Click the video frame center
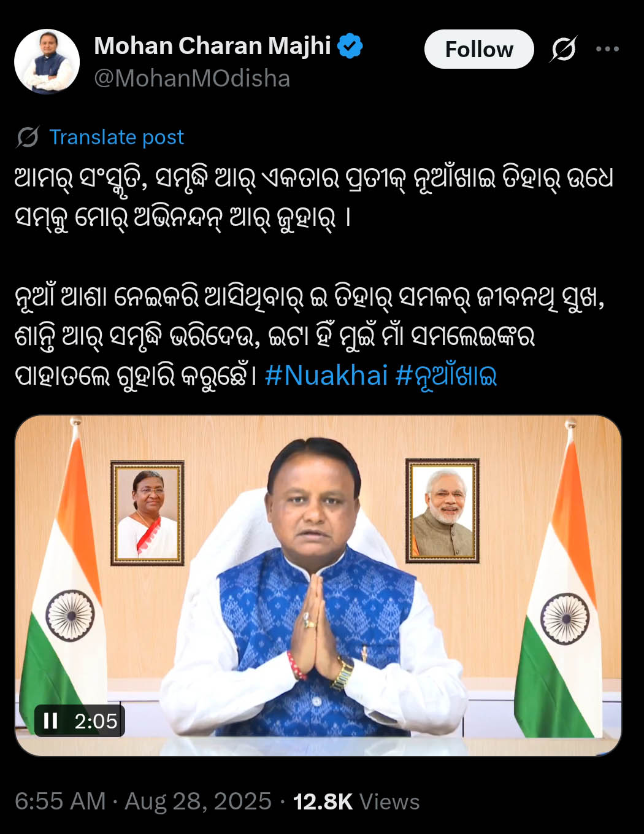This screenshot has height=834, width=644. click(318, 585)
